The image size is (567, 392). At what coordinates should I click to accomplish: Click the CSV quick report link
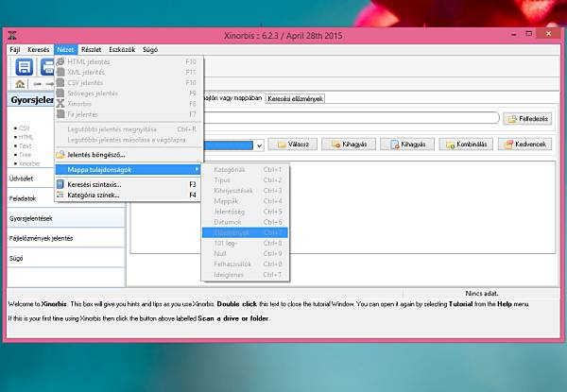pyautogui.click(x=24, y=128)
